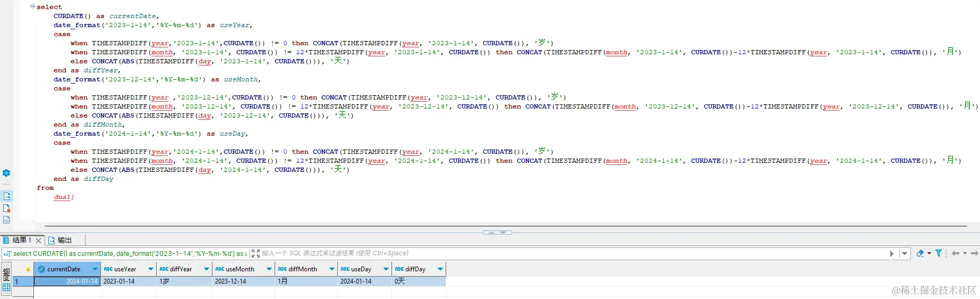Select row number 1 header
This screenshot has height=299, width=980.
pyautogui.click(x=23, y=281)
